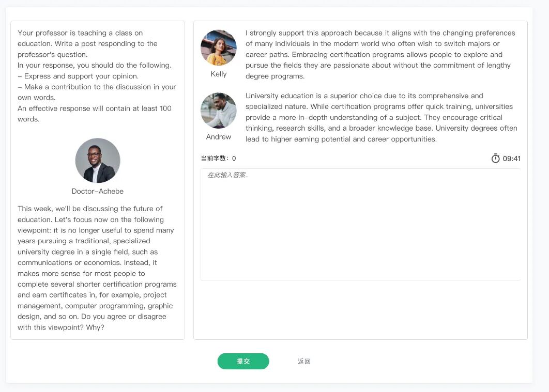Click Andrew's profile avatar

click(219, 111)
